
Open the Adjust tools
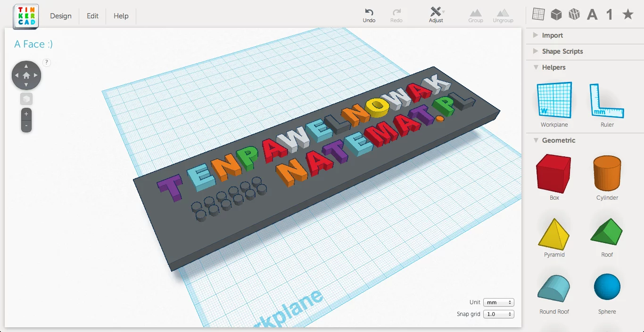click(x=436, y=15)
